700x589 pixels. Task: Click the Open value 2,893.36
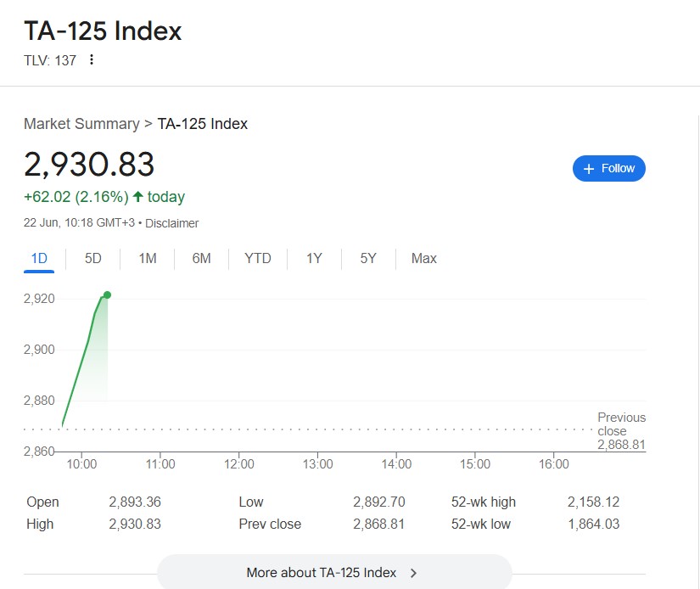click(135, 502)
